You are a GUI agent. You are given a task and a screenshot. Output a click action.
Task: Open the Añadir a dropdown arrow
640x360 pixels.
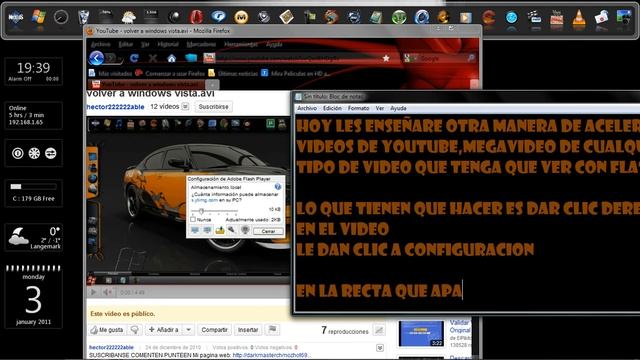pyautogui.click(x=188, y=329)
